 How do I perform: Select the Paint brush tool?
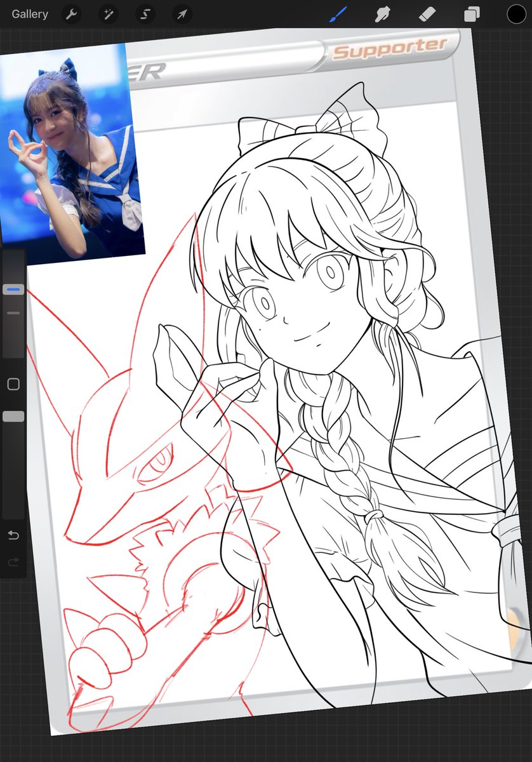337,13
